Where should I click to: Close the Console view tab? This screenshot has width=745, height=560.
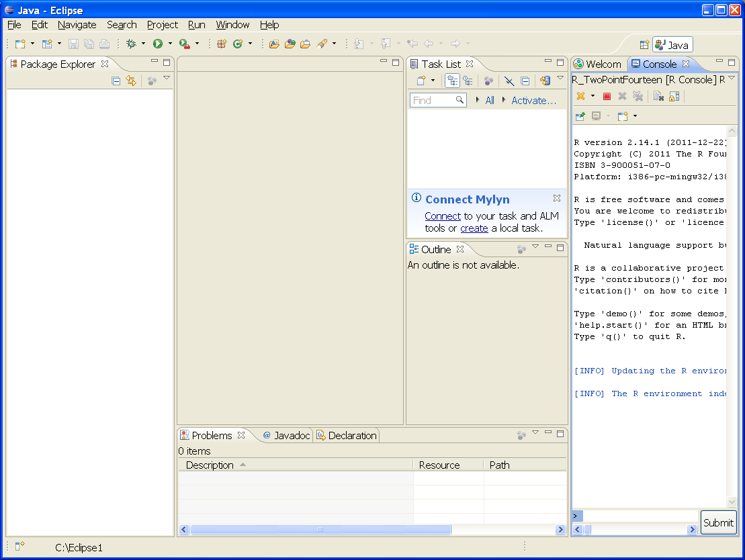coord(686,64)
